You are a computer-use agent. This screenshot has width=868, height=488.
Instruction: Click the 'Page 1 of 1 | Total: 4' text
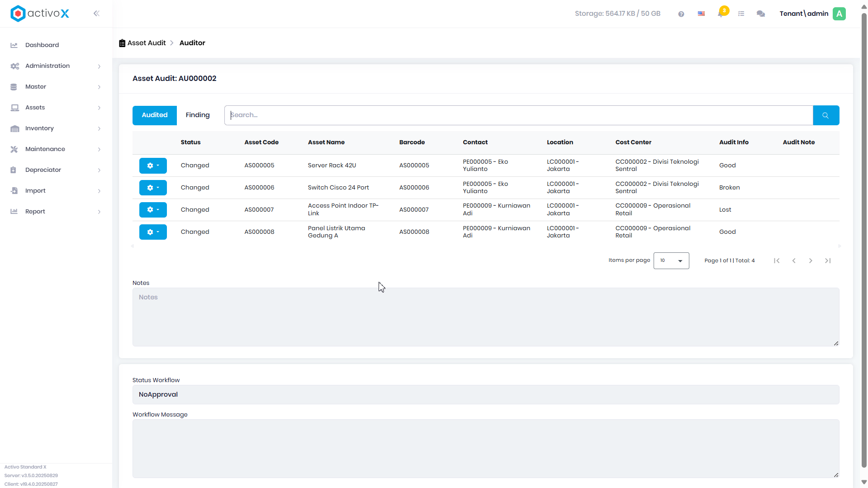[x=730, y=261]
